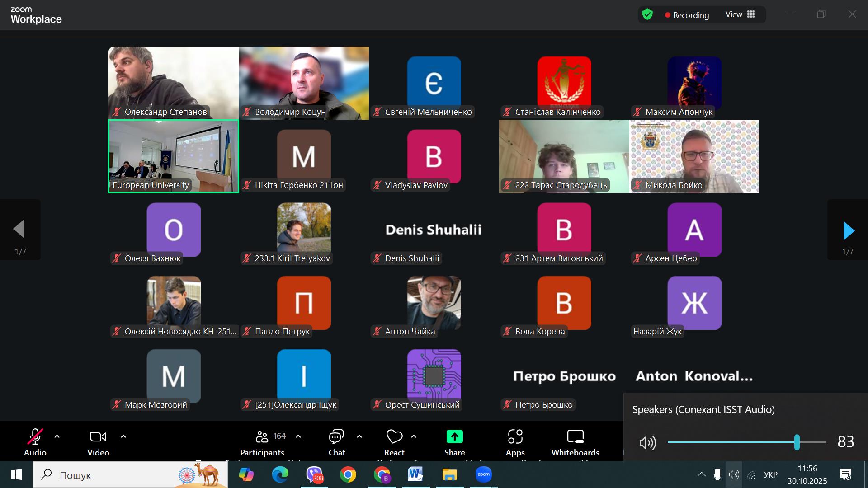Screen dimensions: 868x488
Task: Expand video options arrow next to Video
Action: click(x=123, y=436)
